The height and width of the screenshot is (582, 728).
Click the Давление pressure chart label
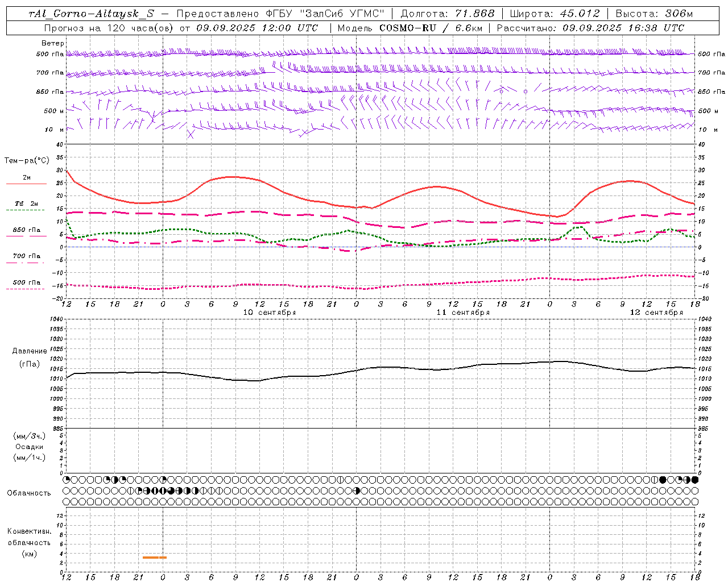30,351
